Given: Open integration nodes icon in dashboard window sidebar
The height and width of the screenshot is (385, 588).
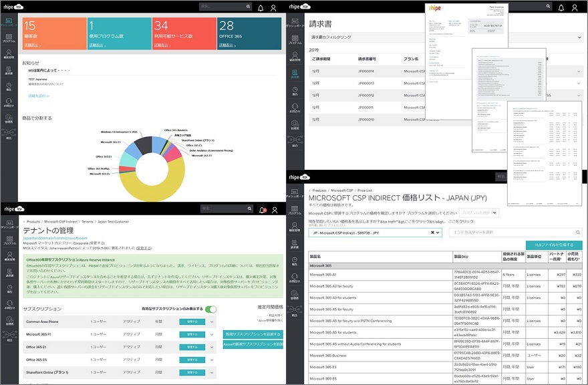Looking at the screenshot, I should tap(9, 134).
